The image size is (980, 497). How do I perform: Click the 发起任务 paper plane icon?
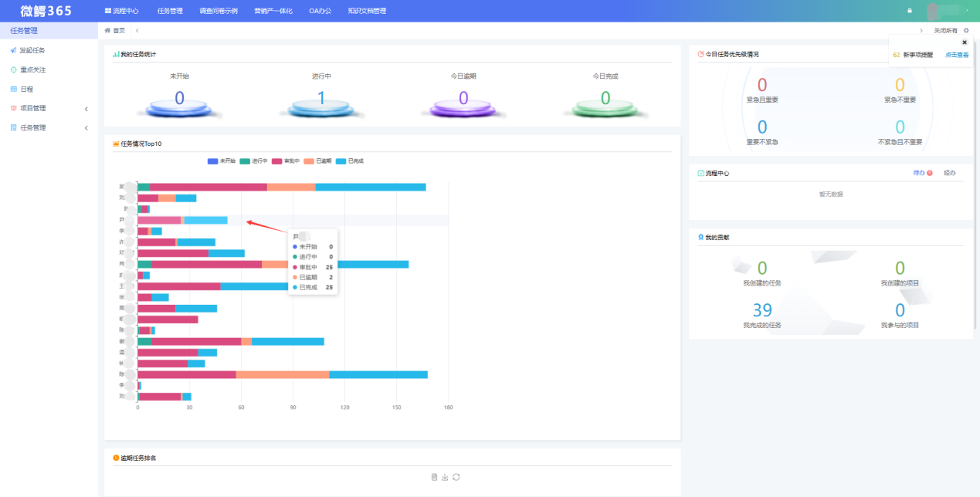[x=13, y=50]
